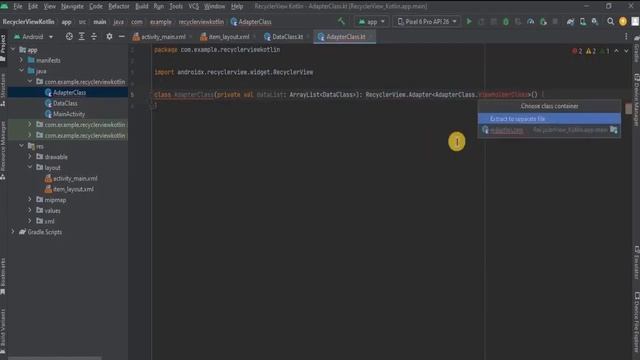This screenshot has width=640, height=360.
Task: Collapse the layout folder
Action: 30,167
